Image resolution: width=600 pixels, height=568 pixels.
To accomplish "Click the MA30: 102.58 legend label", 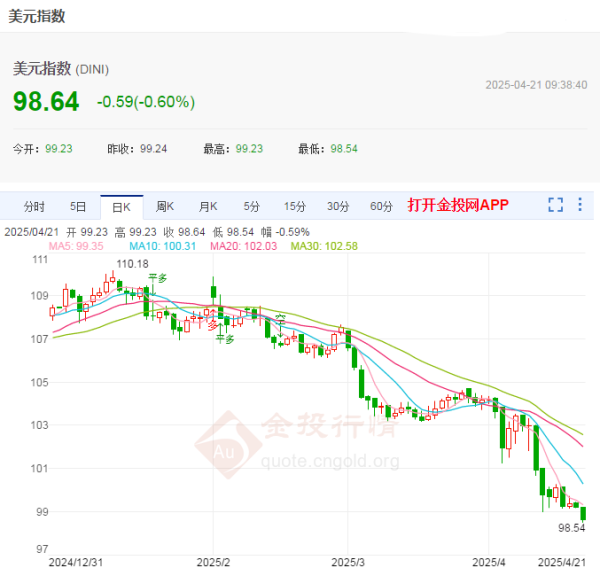I will pos(324,246).
